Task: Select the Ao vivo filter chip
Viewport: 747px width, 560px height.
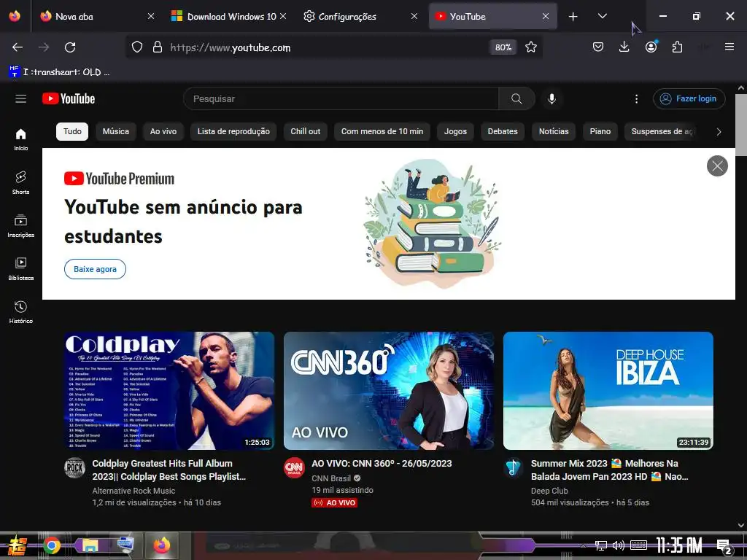Action: 163,131
